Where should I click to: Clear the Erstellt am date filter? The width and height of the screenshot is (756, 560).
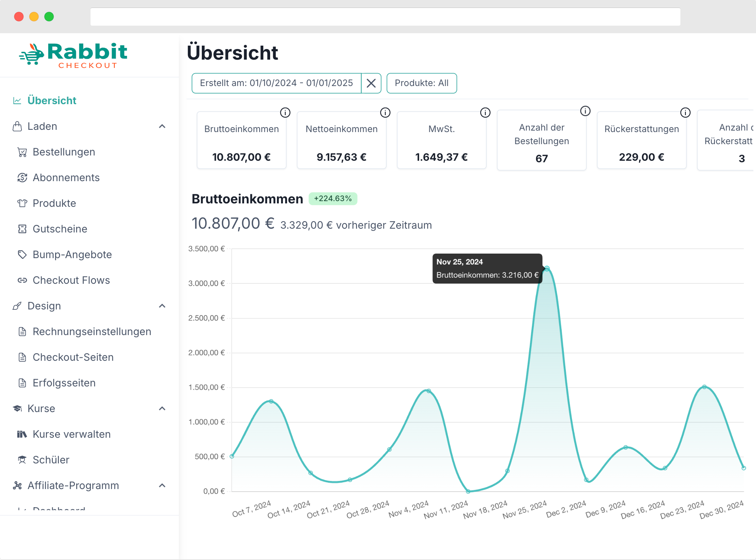tap(371, 83)
